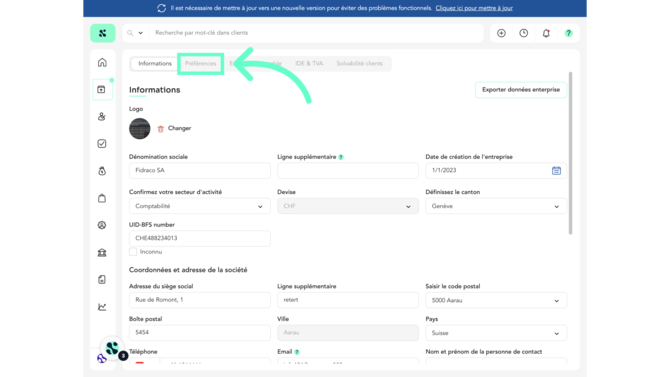The height and width of the screenshot is (377, 670).
Task: Switch to the Préférences tab
Action: pos(200,64)
